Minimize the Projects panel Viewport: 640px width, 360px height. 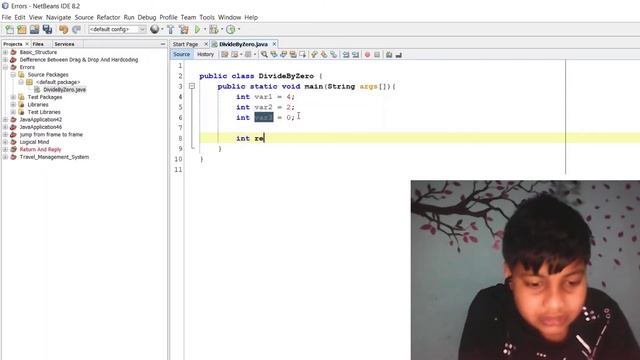point(162,44)
